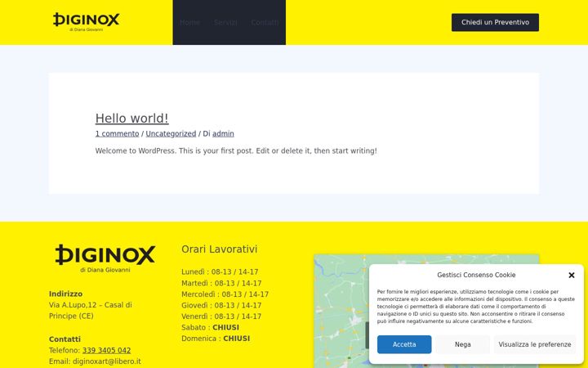The height and width of the screenshot is (368, 588).
Task: Click the Orari Lavorativi heading
Action: pyautogui.click(x=220, y=249)
